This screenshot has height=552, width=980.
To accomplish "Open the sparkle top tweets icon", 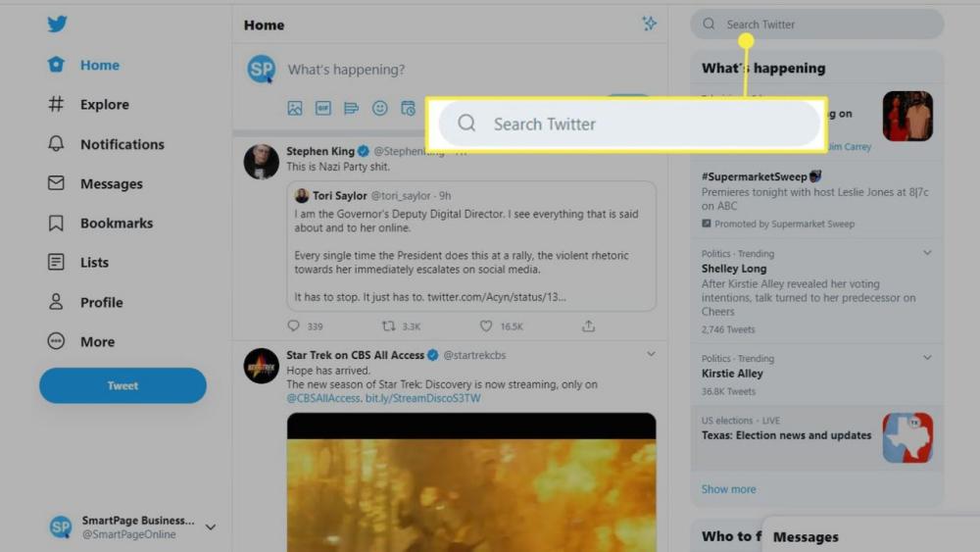I will click(x=649, y=24).
